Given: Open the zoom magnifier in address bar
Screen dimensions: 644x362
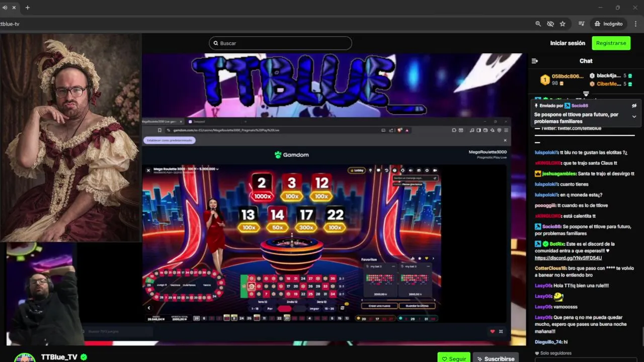Looking at the screenshot, I should coord(538,24).
